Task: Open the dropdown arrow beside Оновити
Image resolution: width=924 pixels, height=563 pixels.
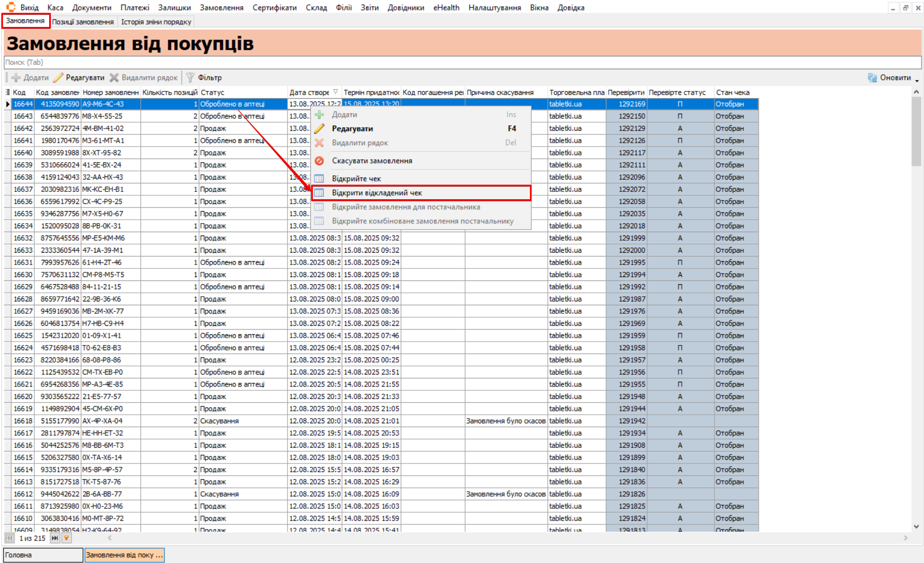Action: pyautogui.click(x=917, y=80)
